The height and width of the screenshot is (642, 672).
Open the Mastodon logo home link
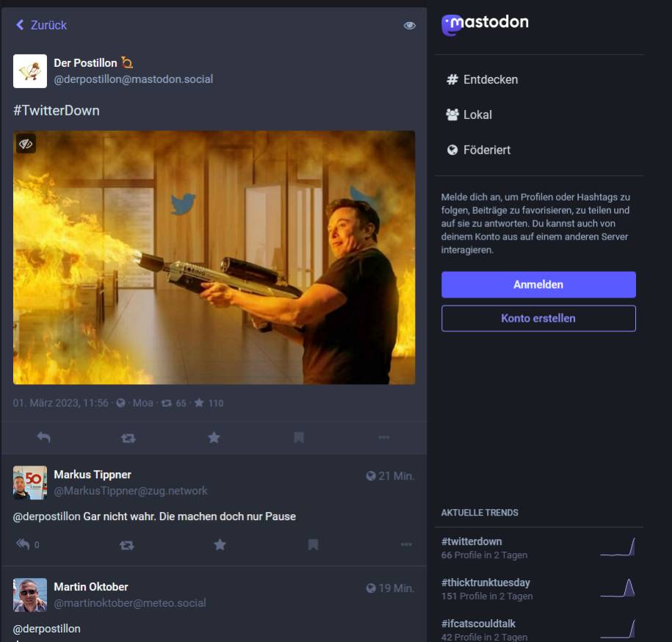coord(485,24)
